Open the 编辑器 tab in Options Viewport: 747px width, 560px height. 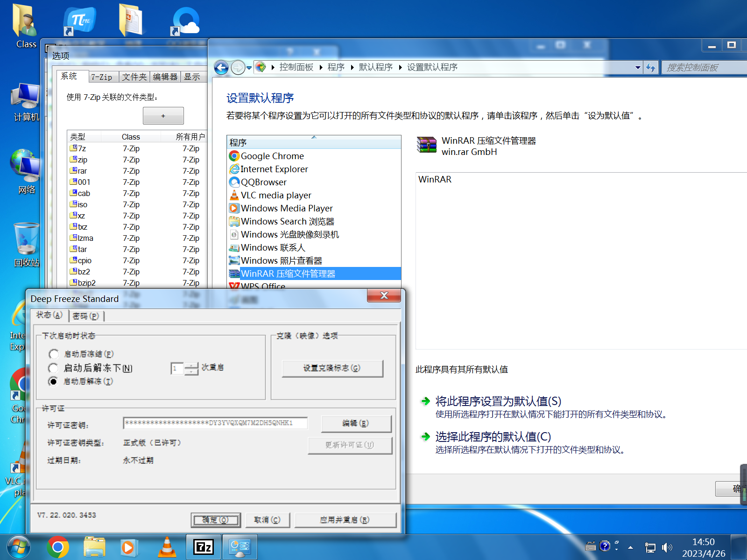(x=165, y=77)
